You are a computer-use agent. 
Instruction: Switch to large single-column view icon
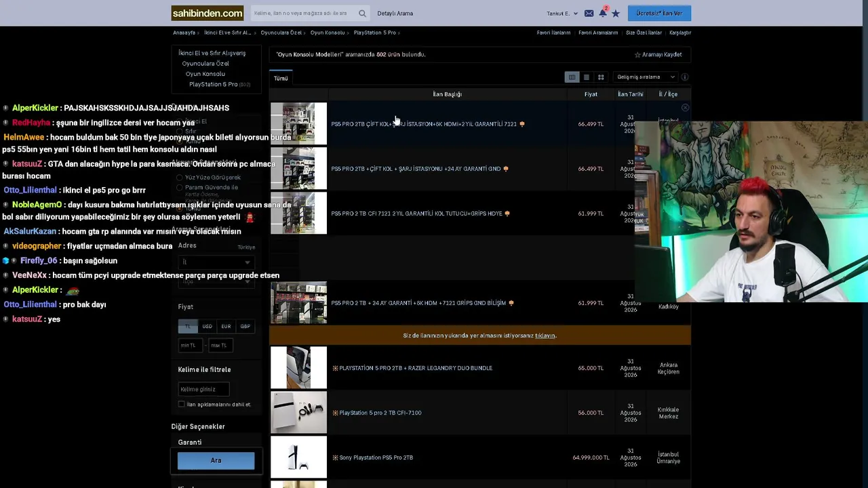click(587, 77)
